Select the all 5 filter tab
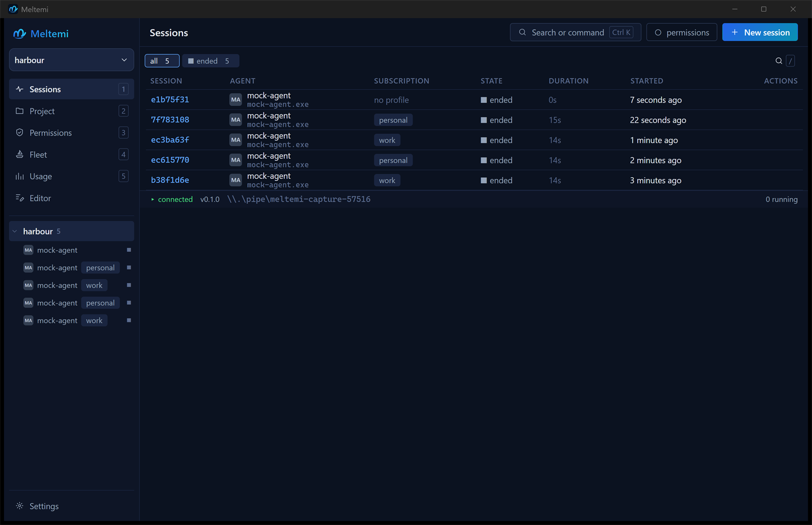Screen dimensions: 812x525 pyautogui.click(x=162, y=61)
